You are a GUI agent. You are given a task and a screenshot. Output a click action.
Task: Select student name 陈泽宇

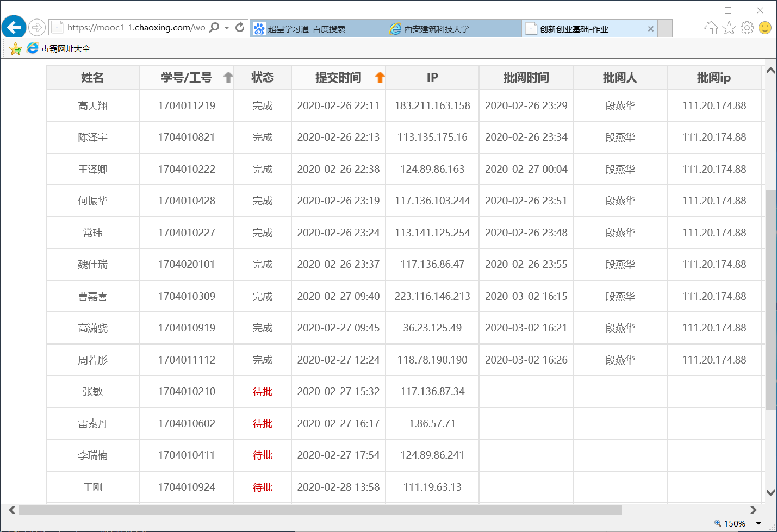coord(92,137)
